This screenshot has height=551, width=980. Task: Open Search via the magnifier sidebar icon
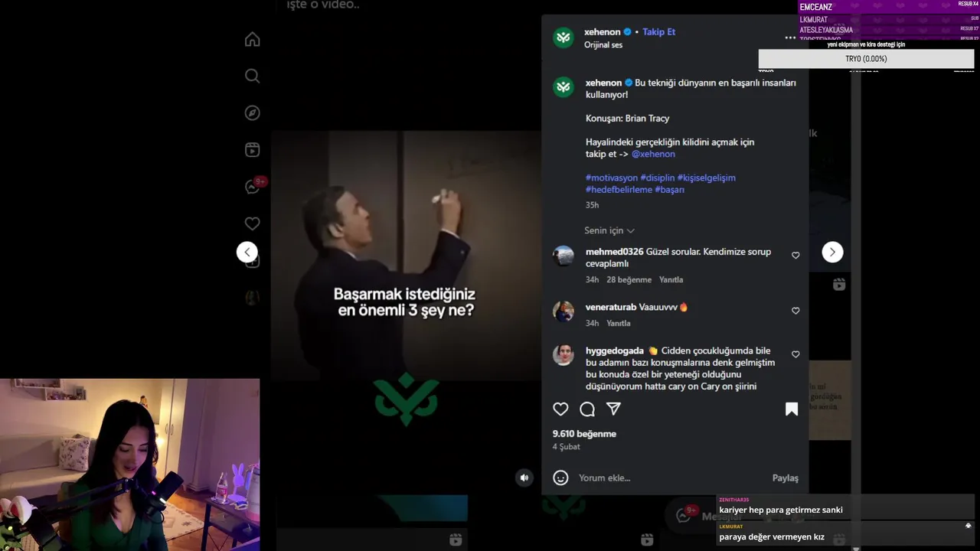252,76
